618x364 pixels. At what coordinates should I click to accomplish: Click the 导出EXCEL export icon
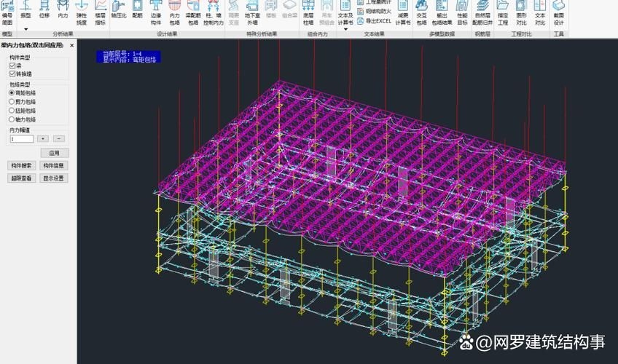pyautogui.click(x=374, y=21)
